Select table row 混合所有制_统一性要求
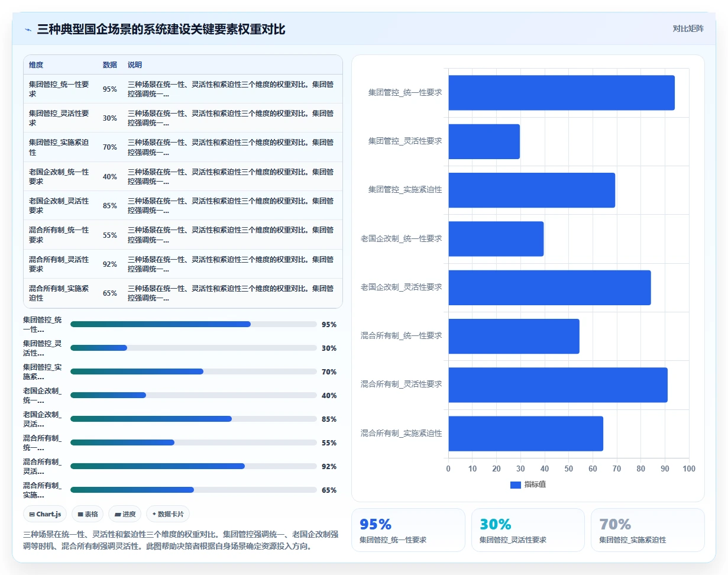This screenshot has width=728, height=575. coord(183,235)
